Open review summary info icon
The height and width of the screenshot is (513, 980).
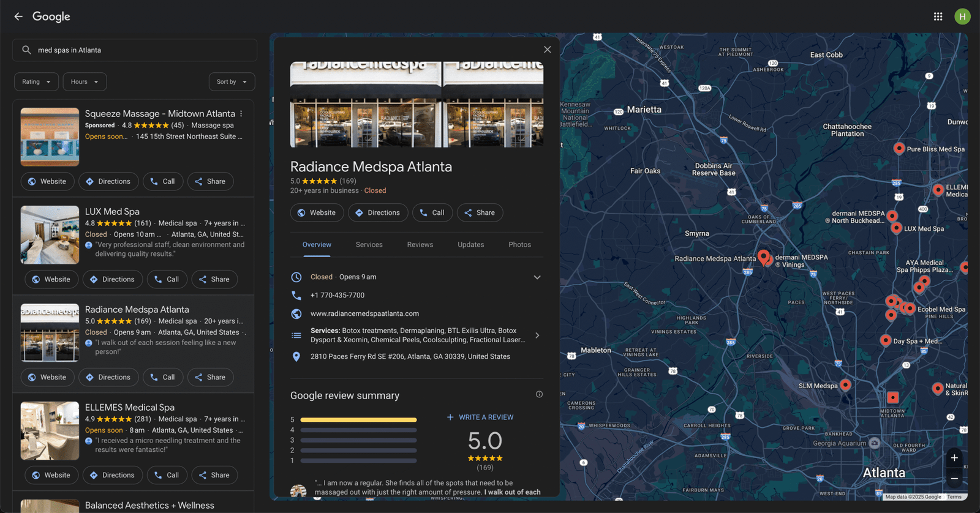click(x=539, y=394)
